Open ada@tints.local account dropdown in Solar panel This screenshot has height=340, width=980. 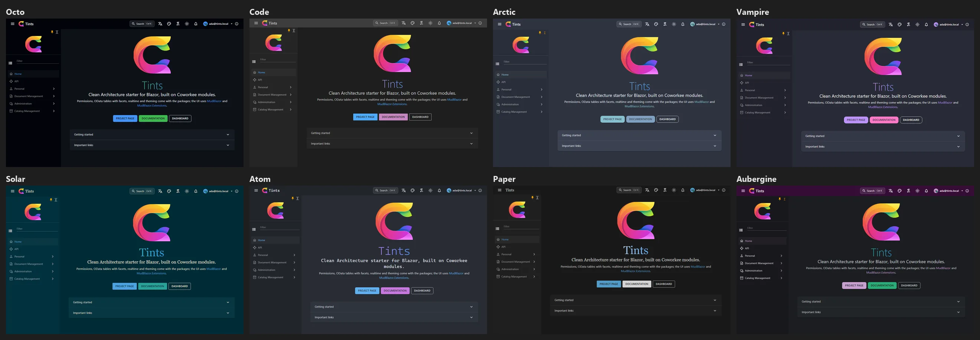coord(218,191)
